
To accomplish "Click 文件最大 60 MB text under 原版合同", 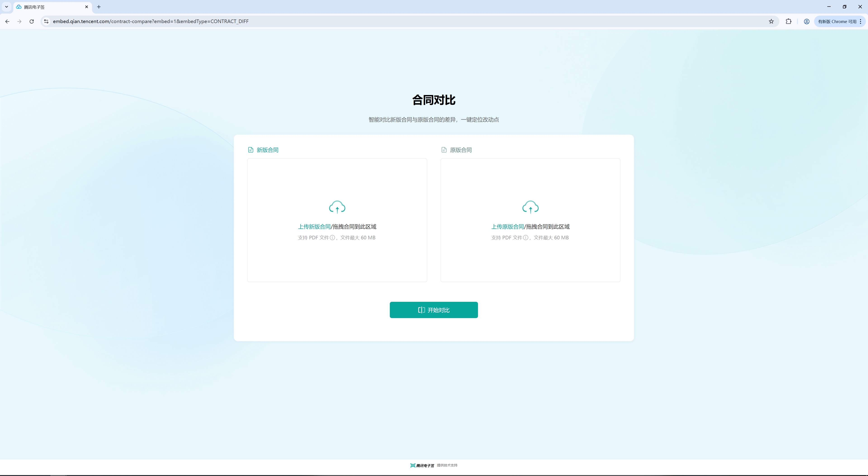I will (551, 238).
